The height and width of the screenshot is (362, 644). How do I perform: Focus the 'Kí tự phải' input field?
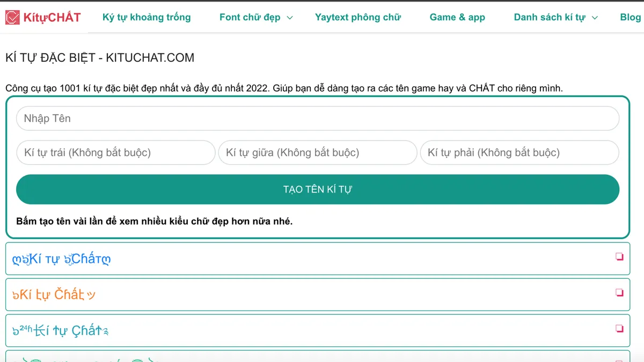(x=519, y=152)
